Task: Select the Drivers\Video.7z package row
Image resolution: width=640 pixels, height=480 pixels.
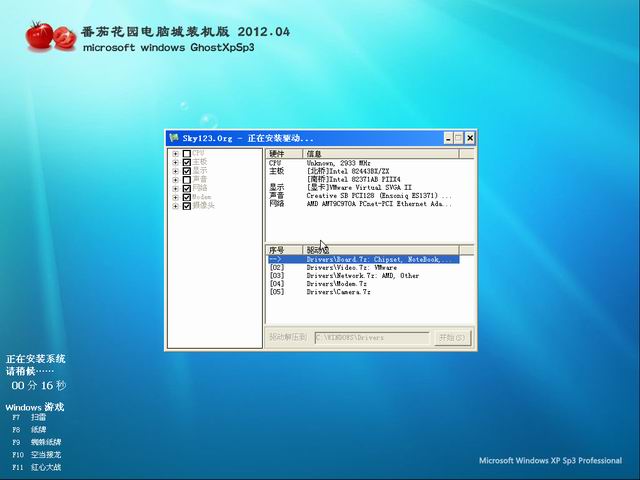Action: coord(363,268)
